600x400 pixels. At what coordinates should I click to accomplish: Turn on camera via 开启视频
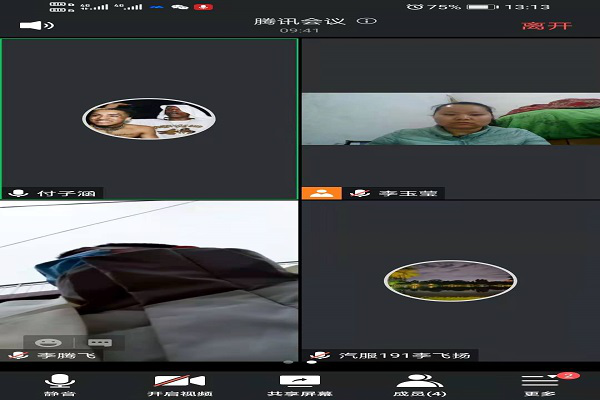coord(178,385)
